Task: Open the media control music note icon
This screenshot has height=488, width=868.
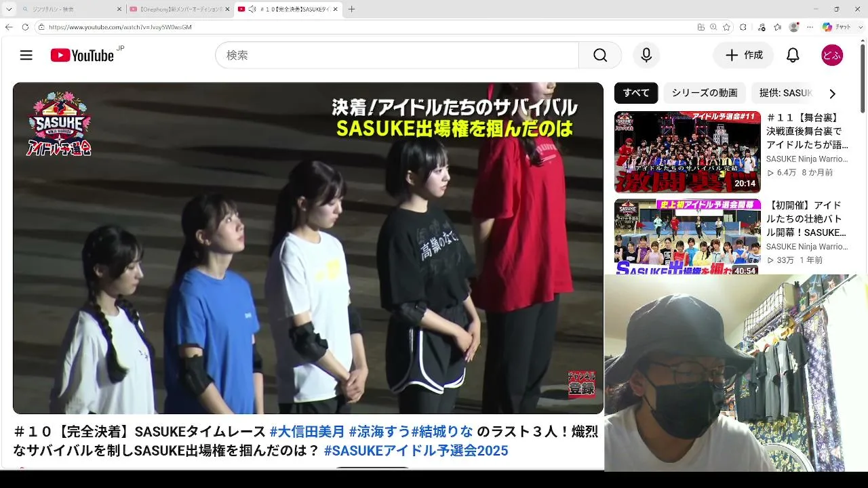Action: coord(762,27)
